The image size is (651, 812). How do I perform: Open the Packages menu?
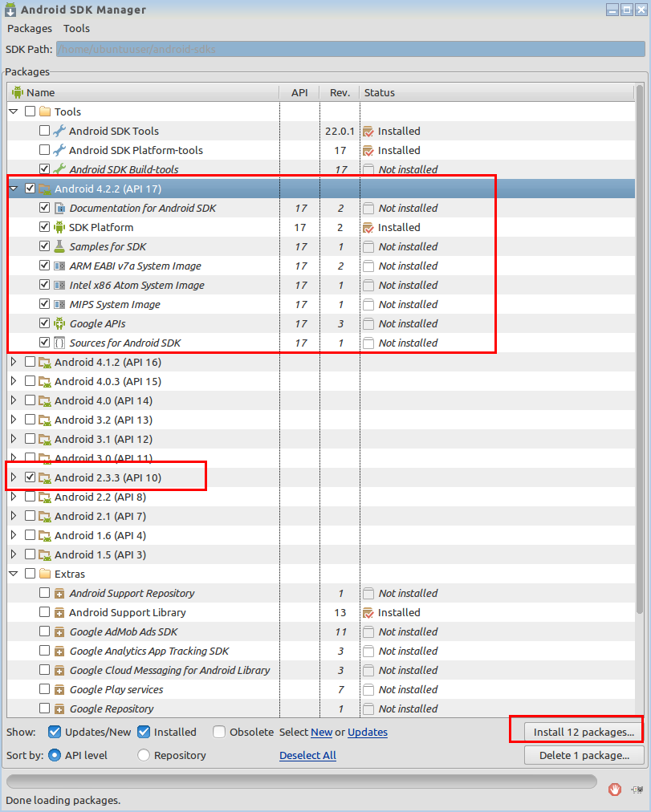point(30,28)
